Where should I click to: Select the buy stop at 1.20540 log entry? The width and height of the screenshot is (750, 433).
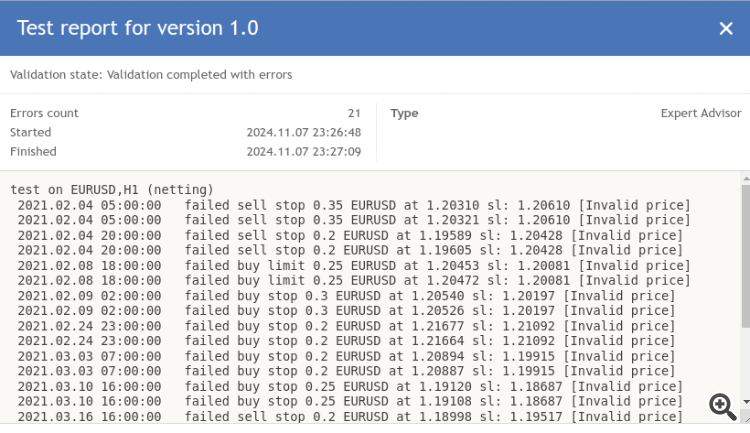346,296
